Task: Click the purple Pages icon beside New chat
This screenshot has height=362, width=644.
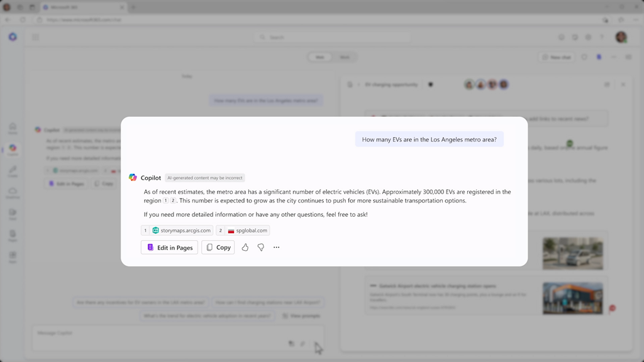Action: click(599, 57)
